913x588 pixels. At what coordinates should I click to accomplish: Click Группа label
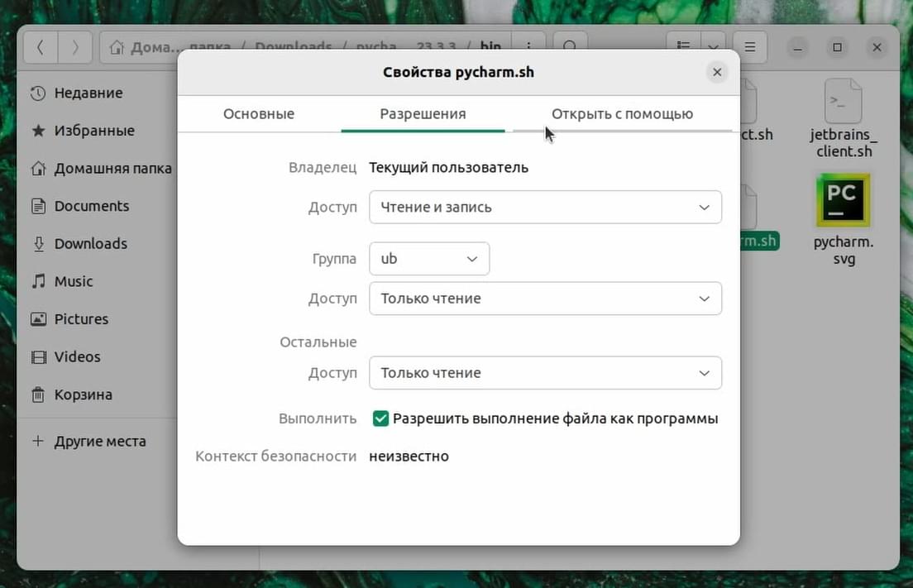(x=334, y=259)
